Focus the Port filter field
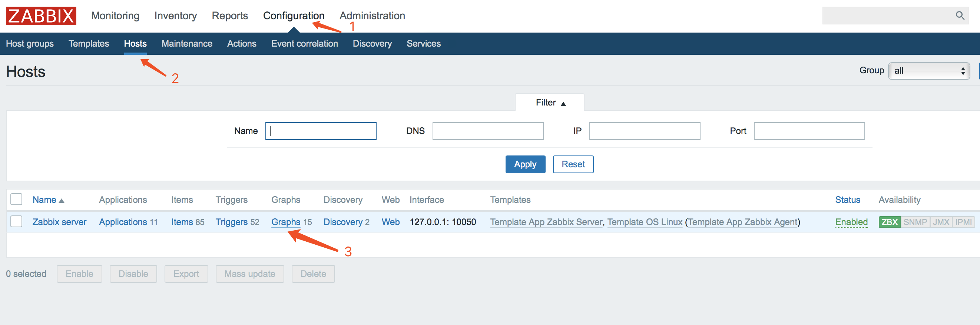 click(x=809, y=131)
